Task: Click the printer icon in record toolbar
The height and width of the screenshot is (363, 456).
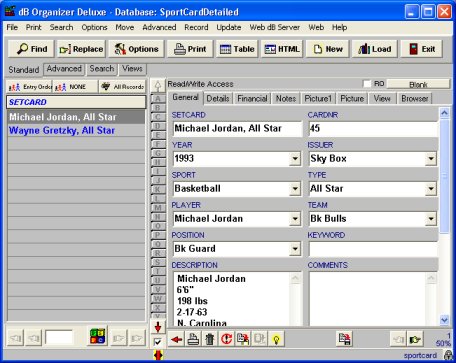Action: pyautogui.click(x=193, y=339)
